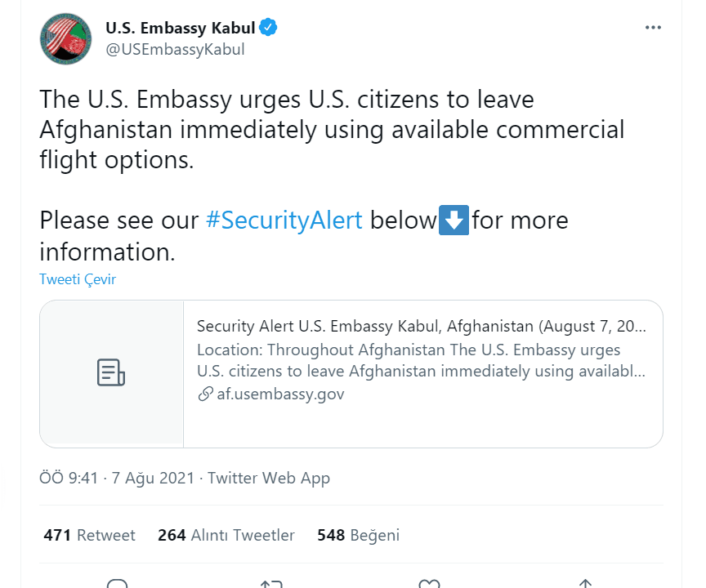Open the af.usembassy.gov domain link
The width and height of the screenshot is (706, 588).
[x=280, y=394]
